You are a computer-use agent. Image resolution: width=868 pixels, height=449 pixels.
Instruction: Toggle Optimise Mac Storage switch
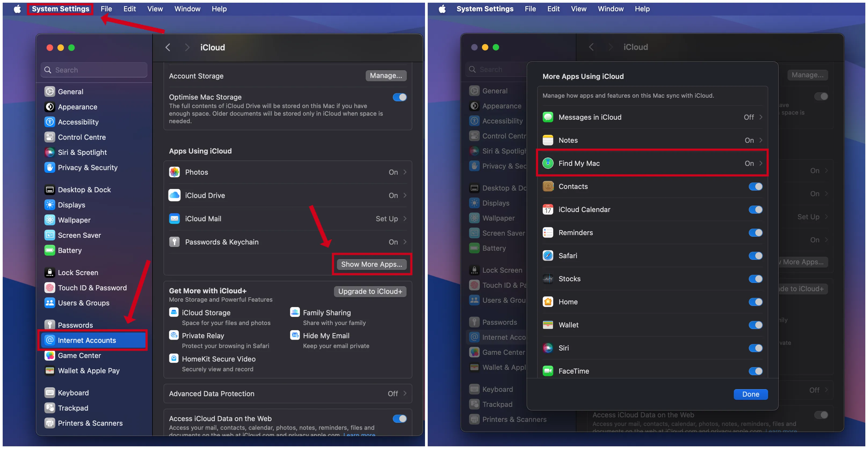(x=400, y=97)
